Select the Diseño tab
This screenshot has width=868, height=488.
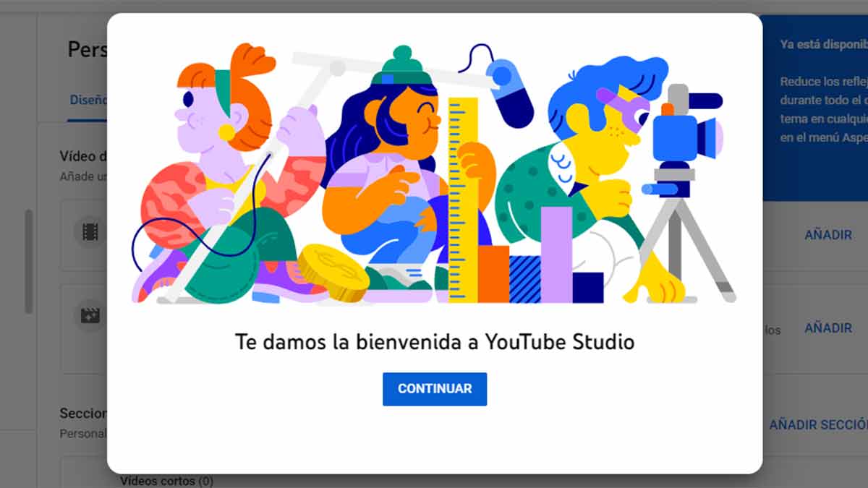click(88, 100)
